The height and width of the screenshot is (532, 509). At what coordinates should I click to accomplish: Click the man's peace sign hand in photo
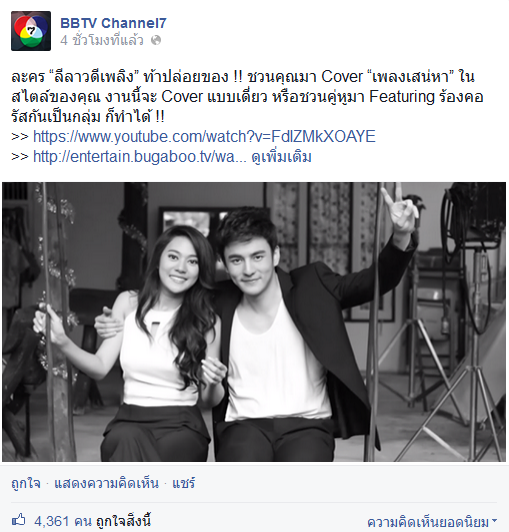[399, 207]
